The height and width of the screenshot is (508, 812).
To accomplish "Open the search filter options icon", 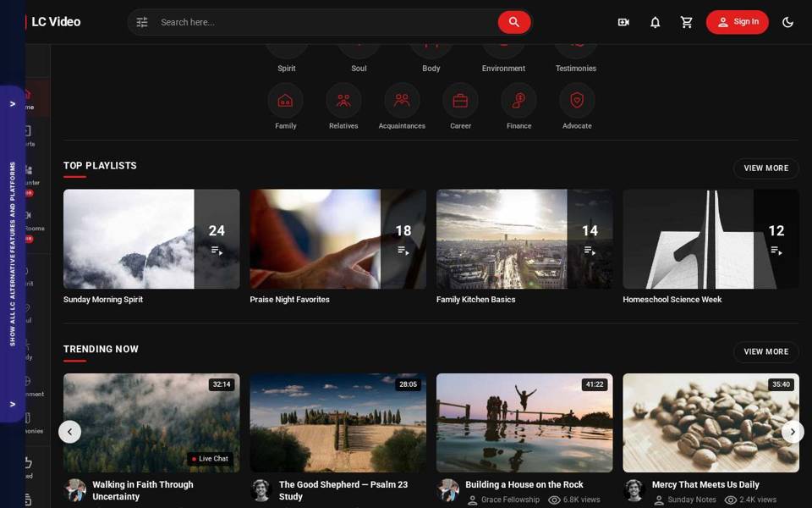I will (142, 22).
